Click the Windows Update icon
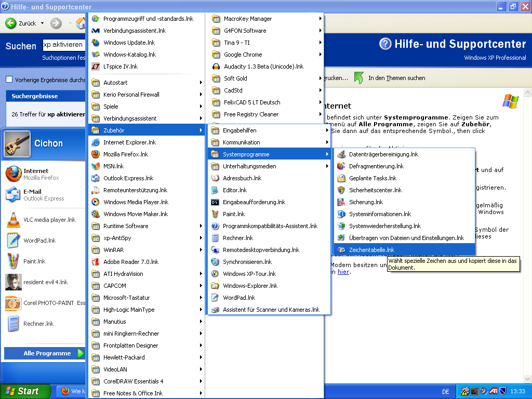Viewport: 532px width, 399px height. pyautogui.click(x=96, y=43)
